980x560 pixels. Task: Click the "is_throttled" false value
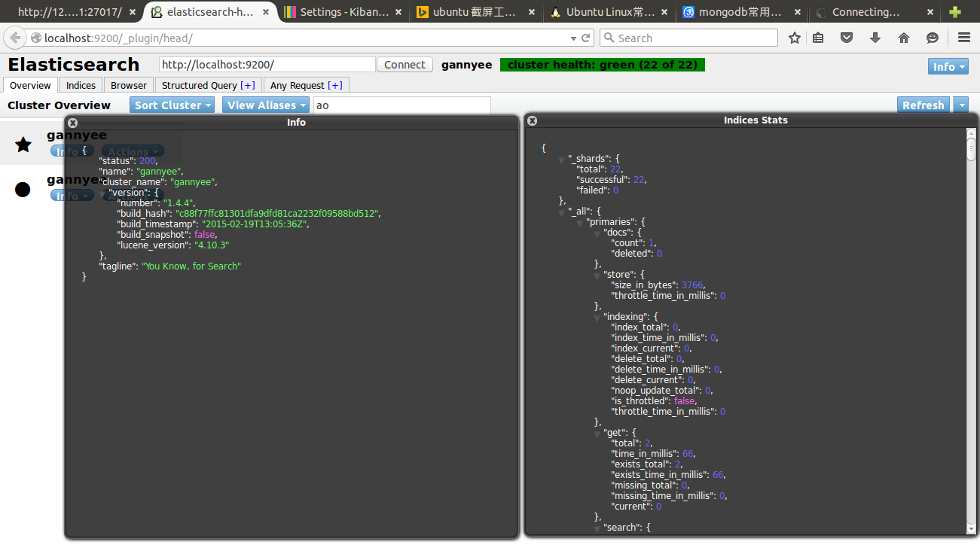point(684,401)
